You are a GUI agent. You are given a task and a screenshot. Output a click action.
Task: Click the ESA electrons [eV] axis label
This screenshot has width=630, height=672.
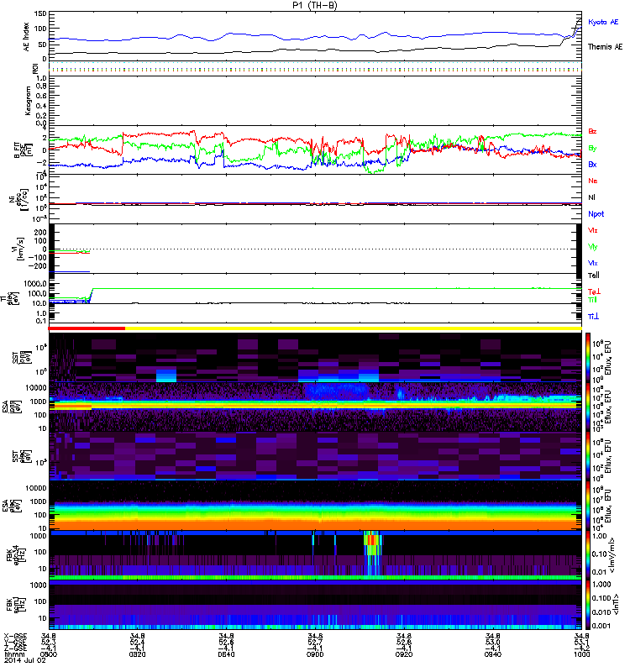coord(12,505)
